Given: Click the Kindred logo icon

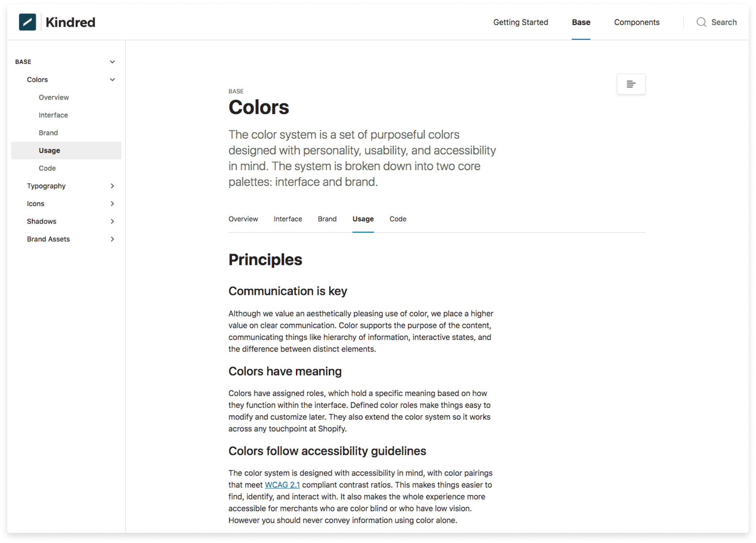Looking at the screenshot, I should point(27,22).
